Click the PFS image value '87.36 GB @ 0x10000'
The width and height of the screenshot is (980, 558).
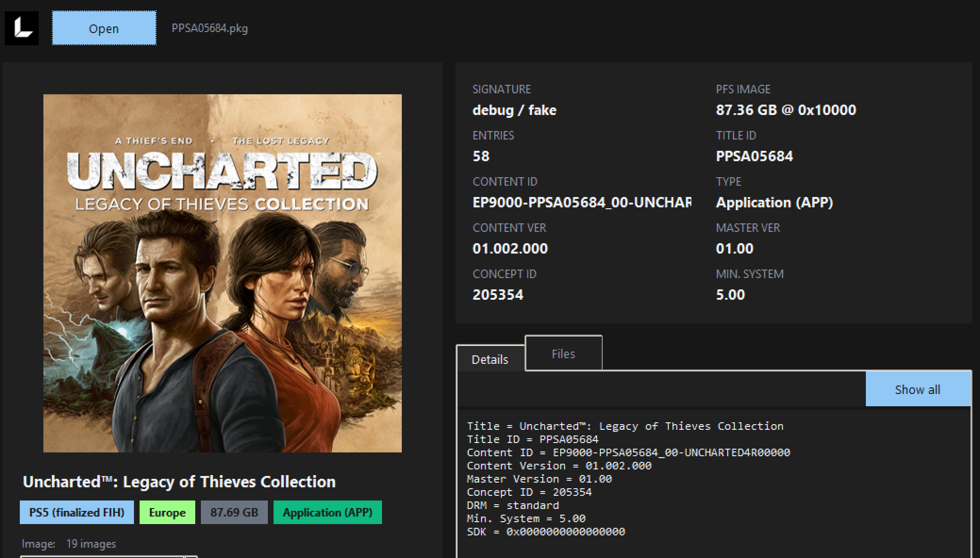pyautogui.click(x=786, y=110)
